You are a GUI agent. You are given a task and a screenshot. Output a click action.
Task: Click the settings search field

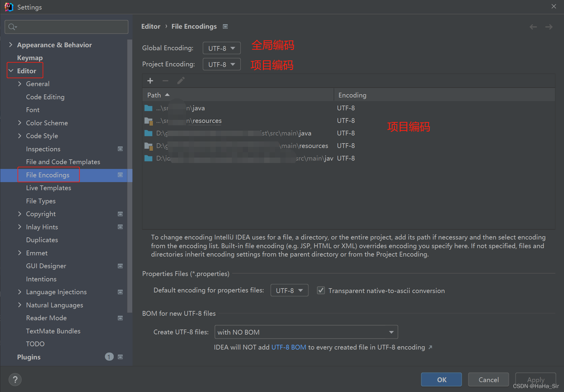tap(66, 27)
